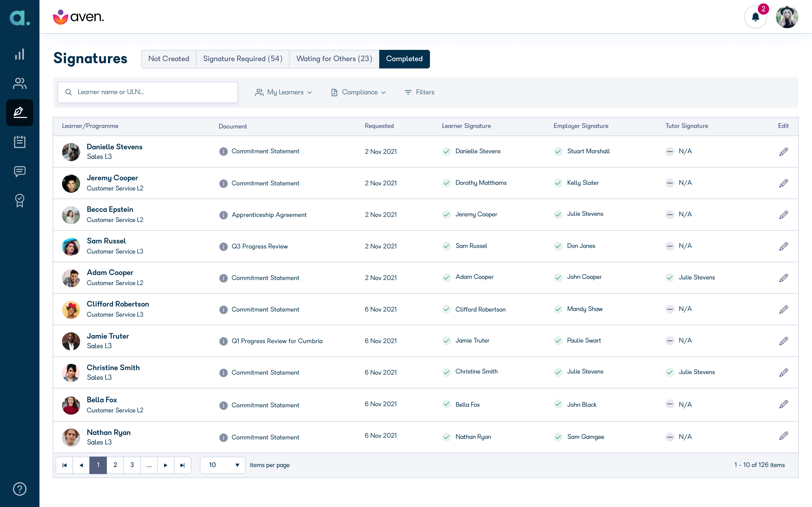812x507 pixels.
Task: Switch to Signature Required (54) tab
Action: [242, 59]
